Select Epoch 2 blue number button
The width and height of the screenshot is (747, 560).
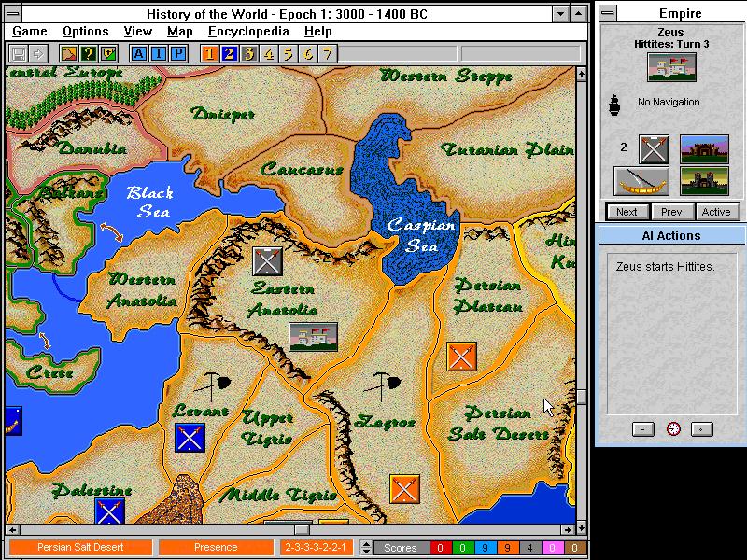(x=229, y=53)
